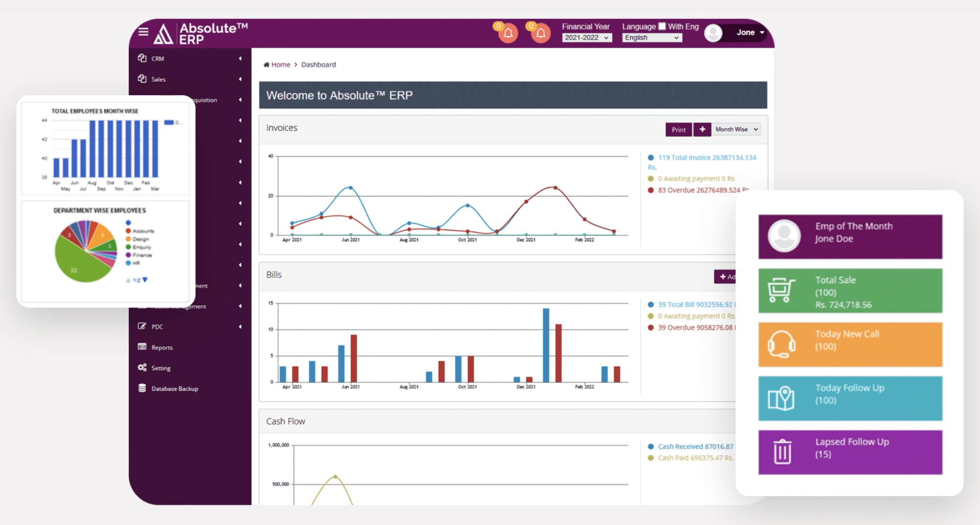The image size is (980, 525).
Task: Open the Home breadcrumb link
Action: (x=280, y=64)
